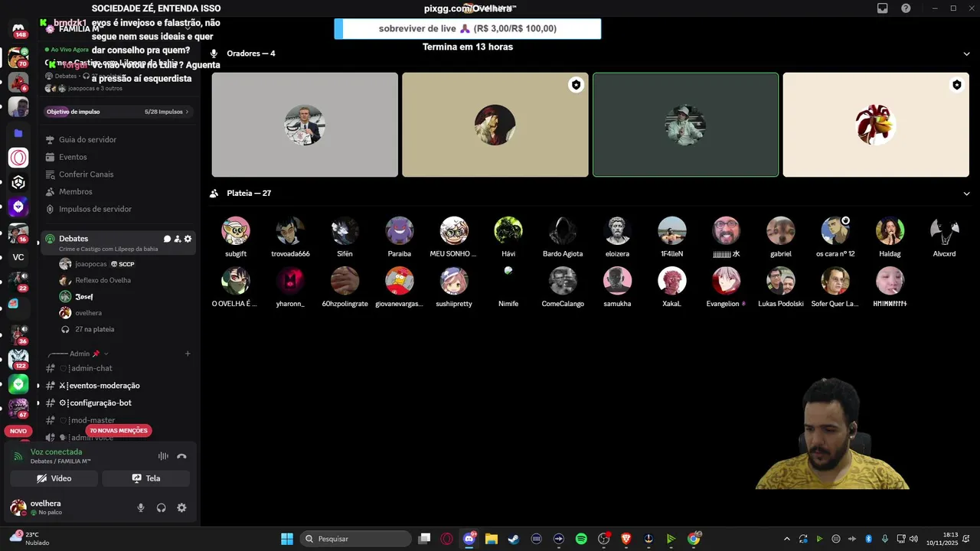Viewport: 980px width, 551px height.
Task: Select the server icon with badge 67
Action: (x=18, y=408)
